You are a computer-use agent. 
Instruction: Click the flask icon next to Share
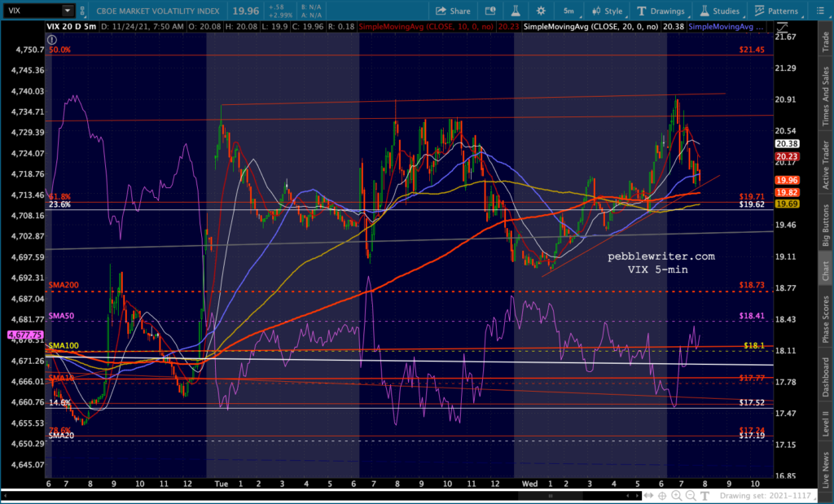(x=516, y=11)
